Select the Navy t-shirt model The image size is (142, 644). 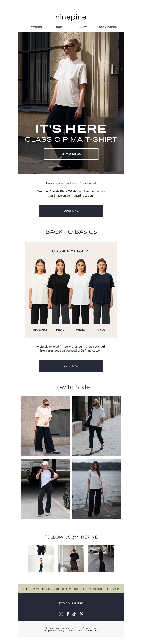101,291
